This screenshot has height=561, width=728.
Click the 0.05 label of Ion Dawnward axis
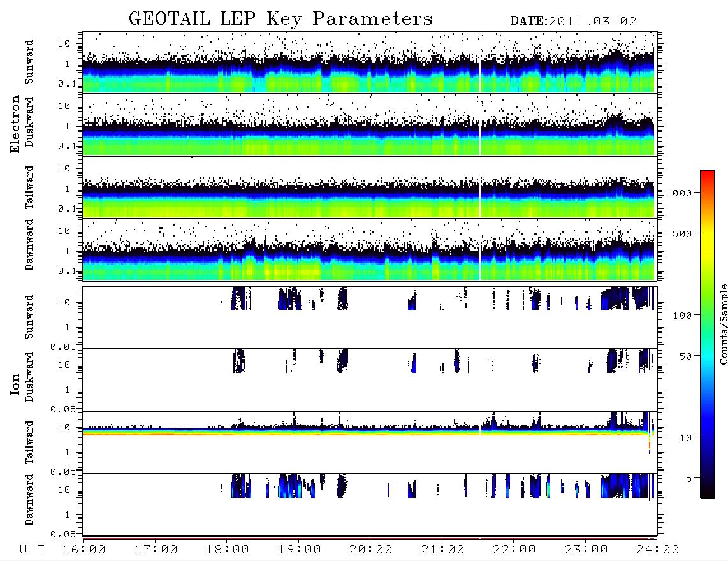coord(62,534)
